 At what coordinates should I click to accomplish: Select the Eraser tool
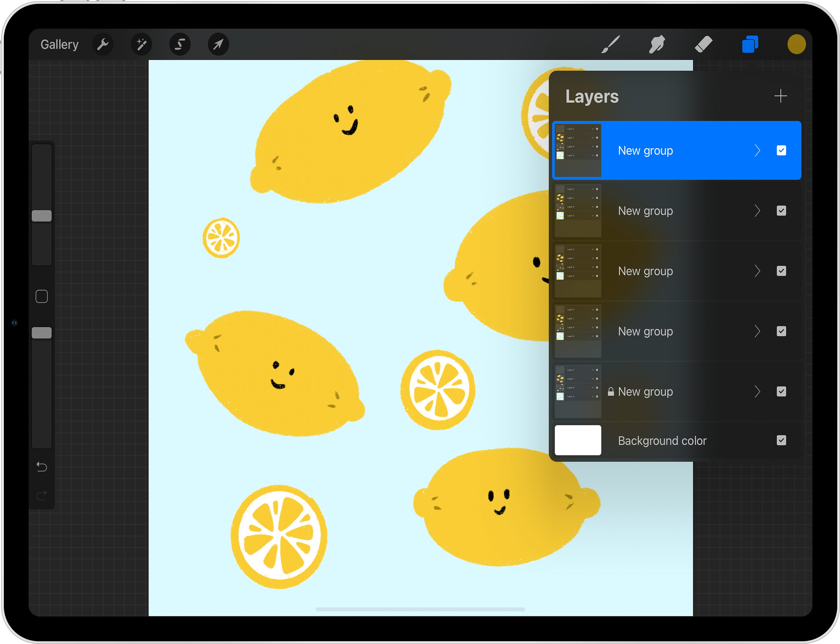[704, 44]
